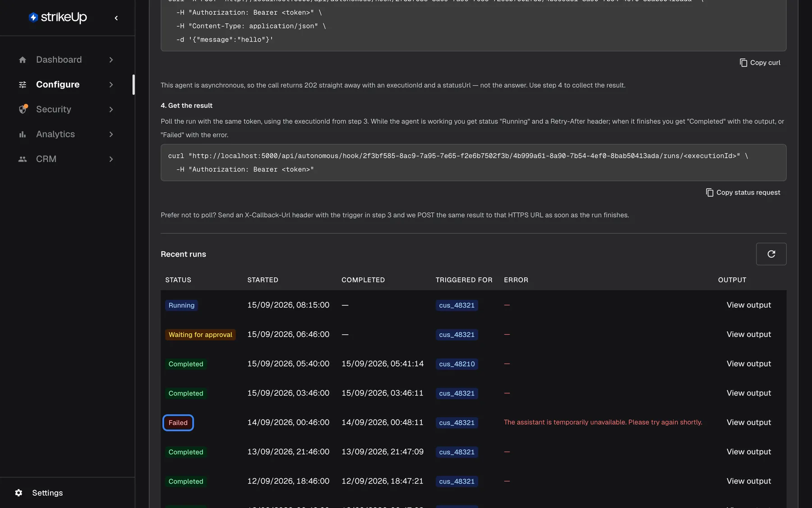This screenshot has height=508, width=812.
Task: Click the CRM people icon
Action: pos(23,159)
